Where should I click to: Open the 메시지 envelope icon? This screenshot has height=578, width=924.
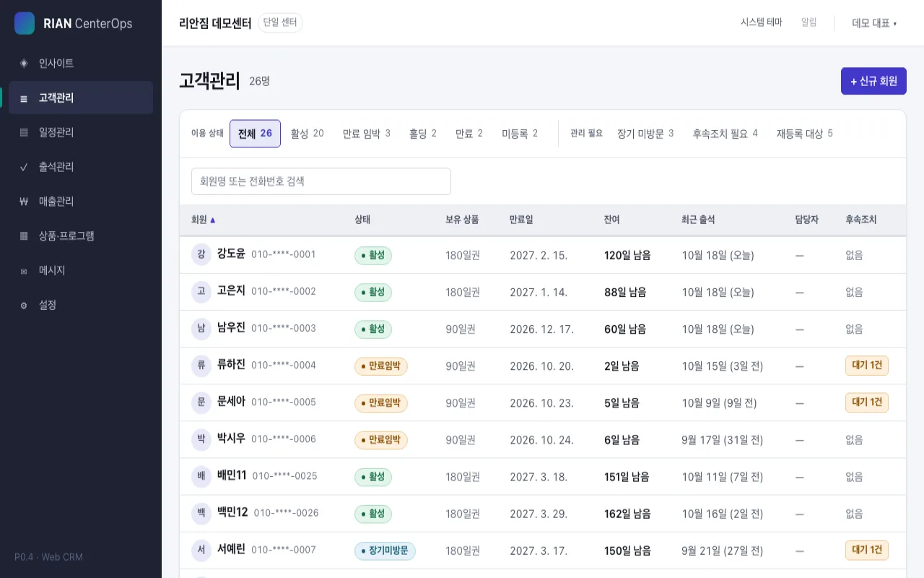click(24, 271)
